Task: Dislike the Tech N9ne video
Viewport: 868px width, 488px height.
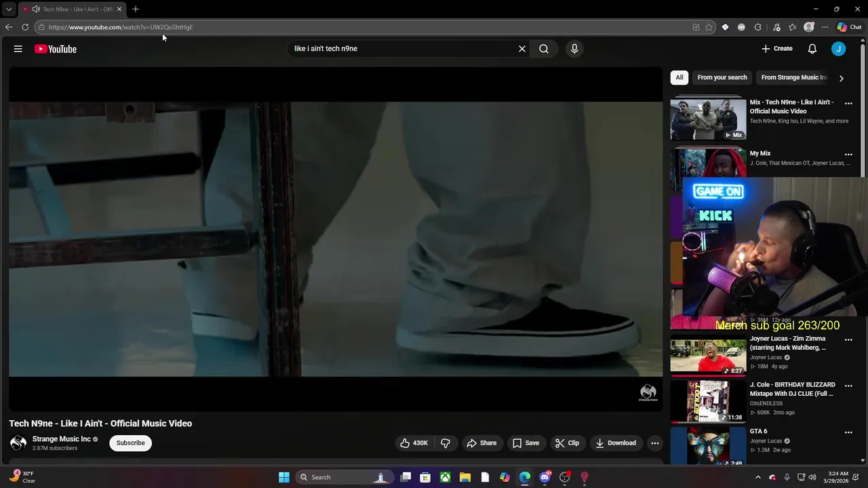Action: (446, 443)
